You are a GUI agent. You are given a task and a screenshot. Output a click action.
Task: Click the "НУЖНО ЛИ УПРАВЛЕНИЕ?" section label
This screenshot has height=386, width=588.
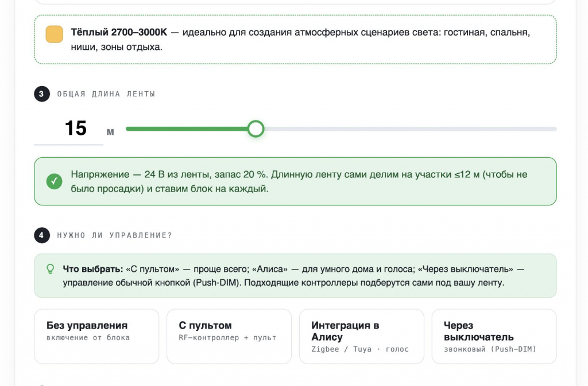click(x=114, y=236)
